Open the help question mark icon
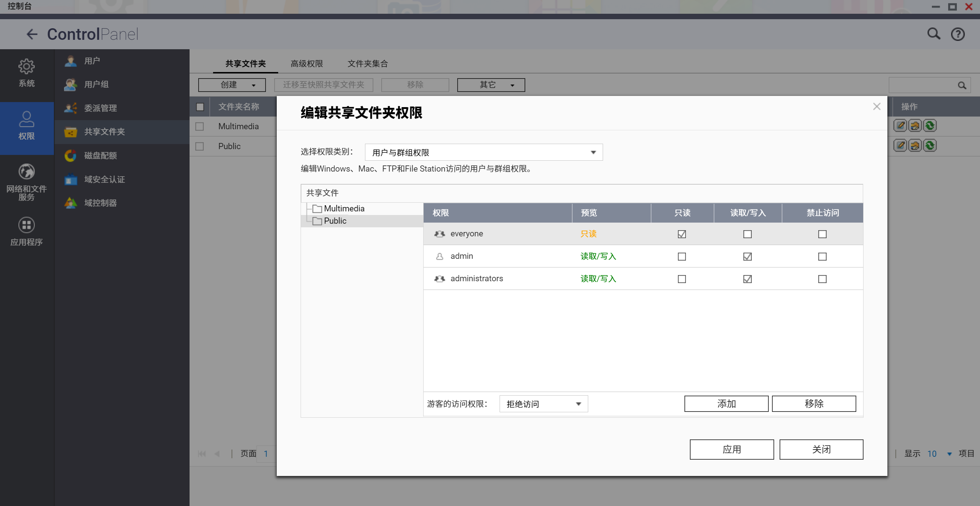The image size is (980, 506). (x=957, y=34)
